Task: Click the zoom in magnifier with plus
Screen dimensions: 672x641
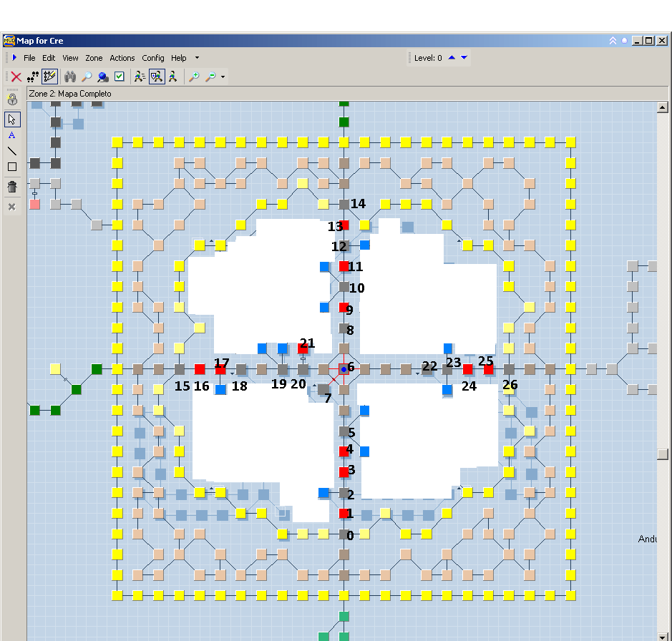Action: (194, 77)
